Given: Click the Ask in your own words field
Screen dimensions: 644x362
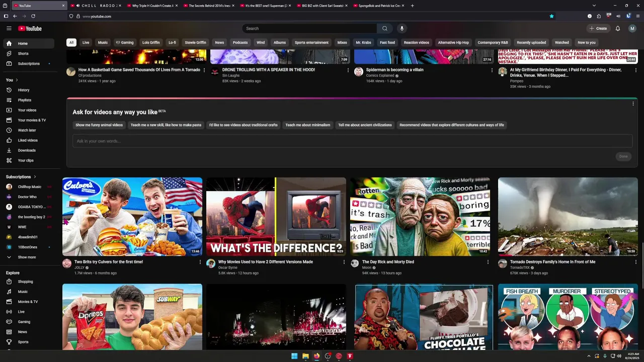Looking at the screenshot, I should coord(352,141).
